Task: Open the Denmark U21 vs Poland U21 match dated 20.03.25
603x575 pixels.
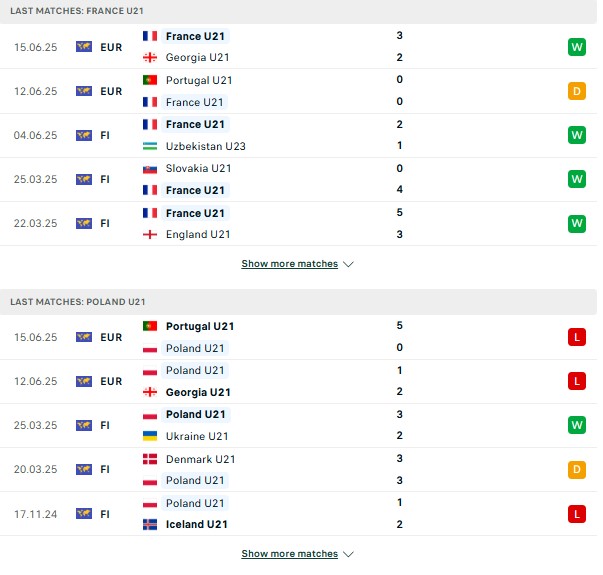Action: coord(298,470)
